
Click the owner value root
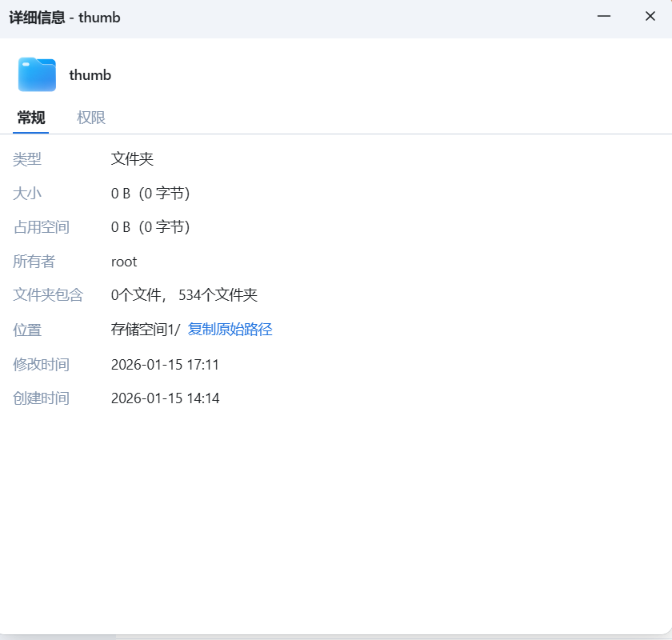coord(124,261)
